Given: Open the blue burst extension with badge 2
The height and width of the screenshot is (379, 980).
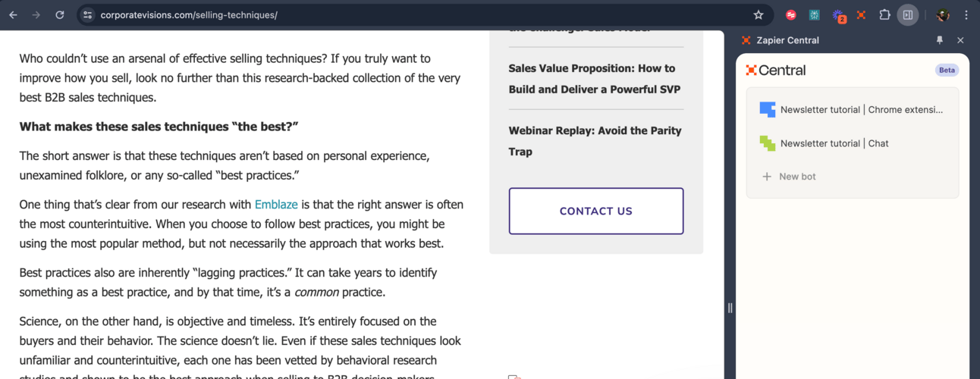Looking at the screenshot, I should coord(838,15).
